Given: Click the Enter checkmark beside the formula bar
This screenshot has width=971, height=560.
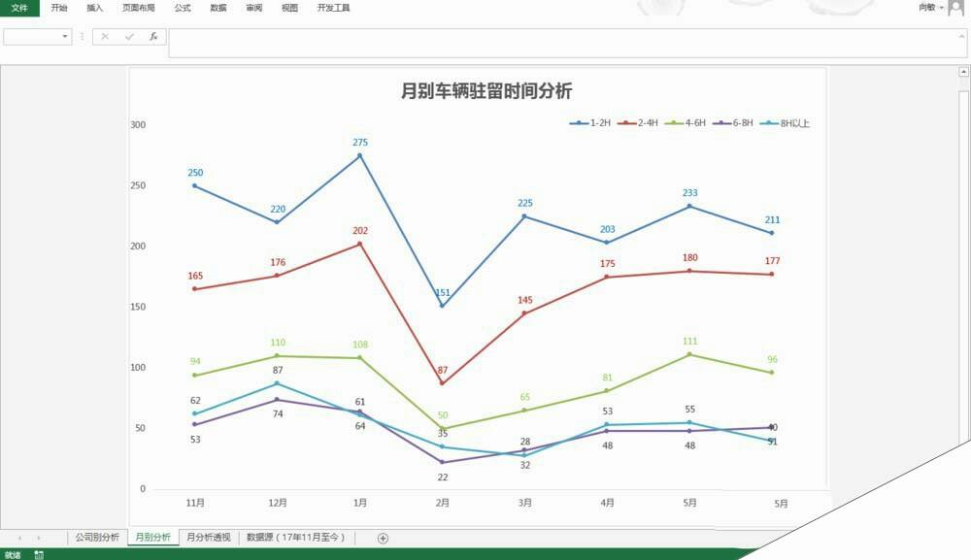Looking at the screenshot, I should pos(129,37).
